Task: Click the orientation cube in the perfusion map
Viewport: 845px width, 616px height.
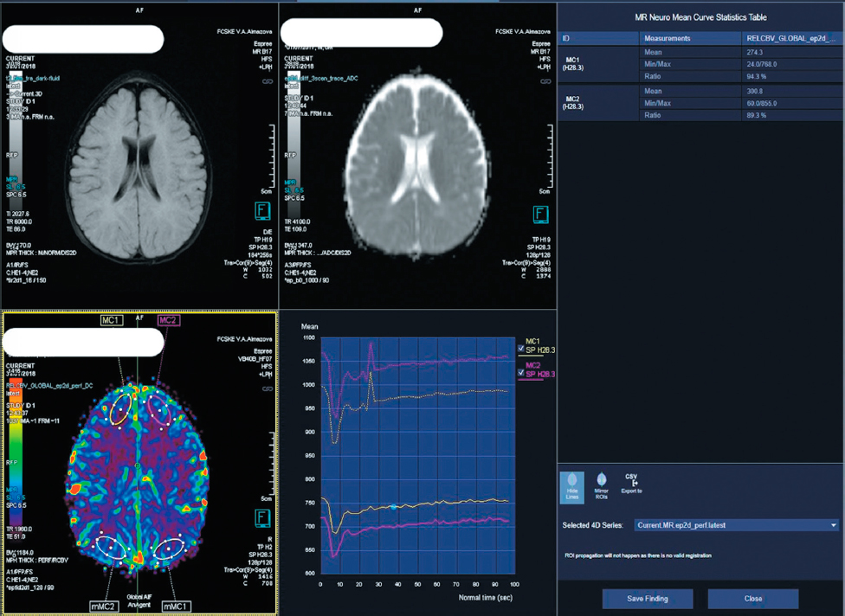Action: tap(262, 518)
